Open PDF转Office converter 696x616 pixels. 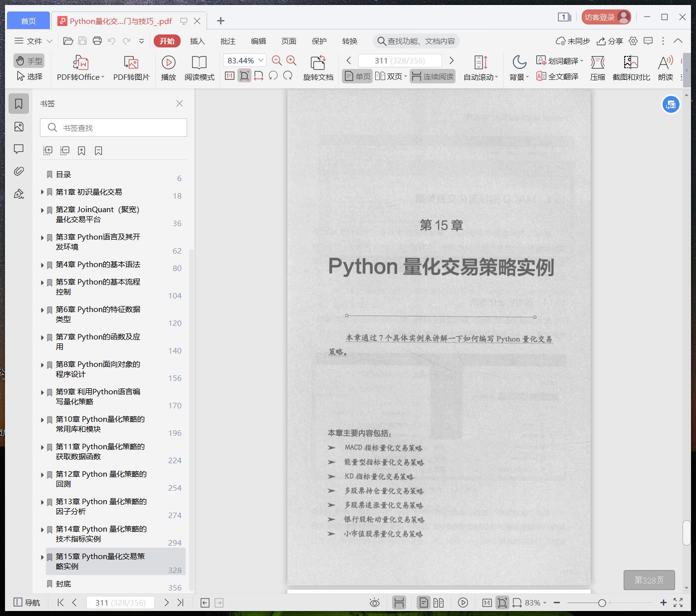[80, 68]
